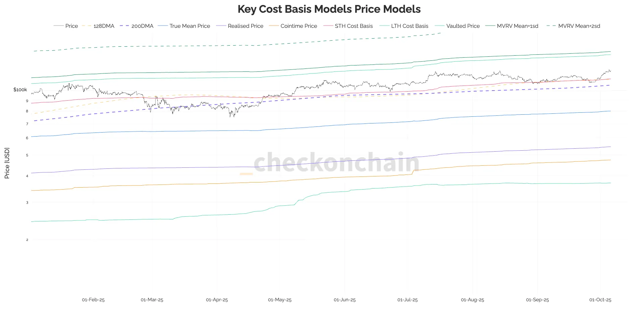
Task: Toggle the MVRV Mean+2sd legend item
Action: (x=579, y=26)
